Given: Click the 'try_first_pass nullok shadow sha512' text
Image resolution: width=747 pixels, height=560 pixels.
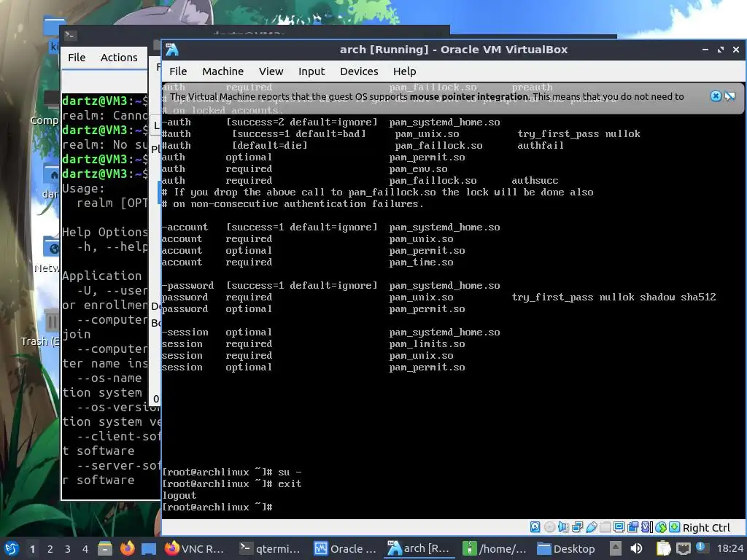Looking at the screenshot, I should click(x=614, y=297).
